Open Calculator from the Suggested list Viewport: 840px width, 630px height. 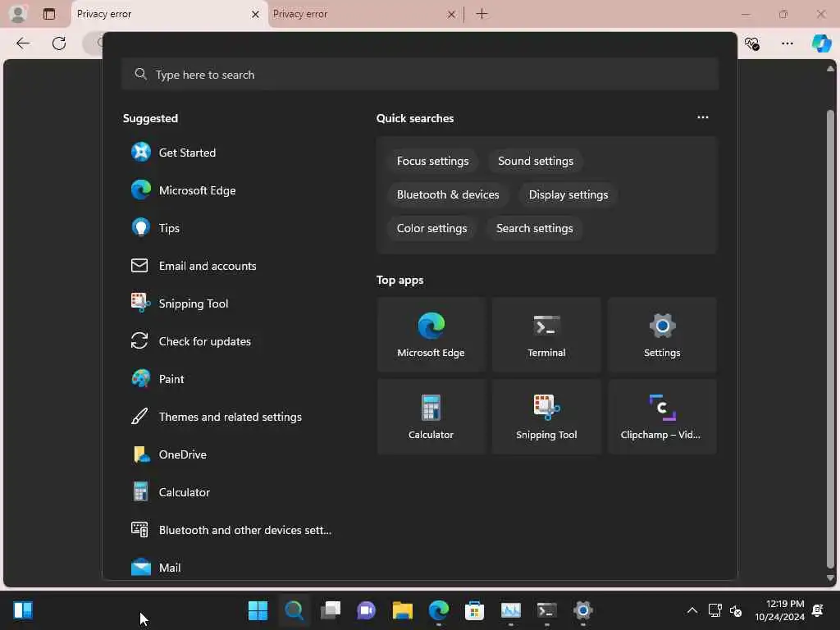click(x=232, y=492)
